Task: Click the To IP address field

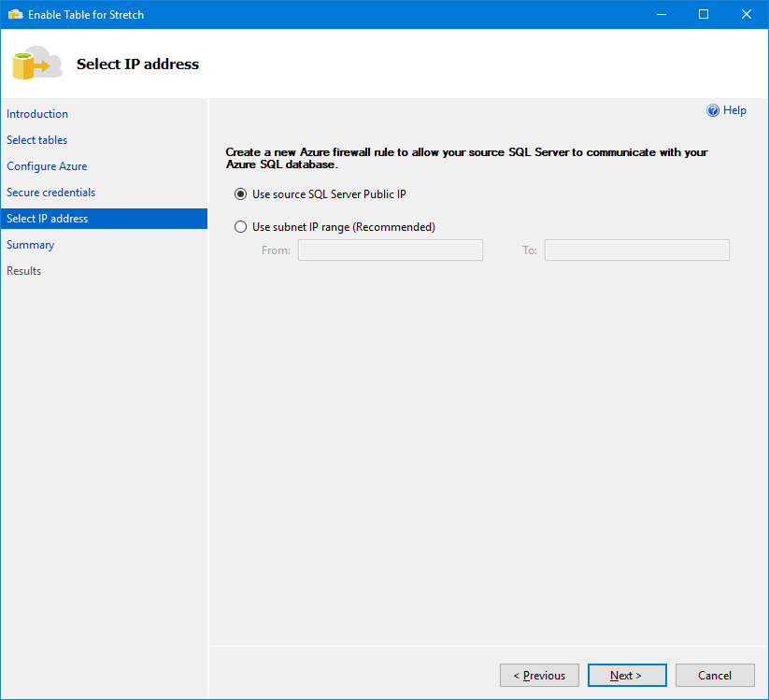Action: click(x=637, y=250)
